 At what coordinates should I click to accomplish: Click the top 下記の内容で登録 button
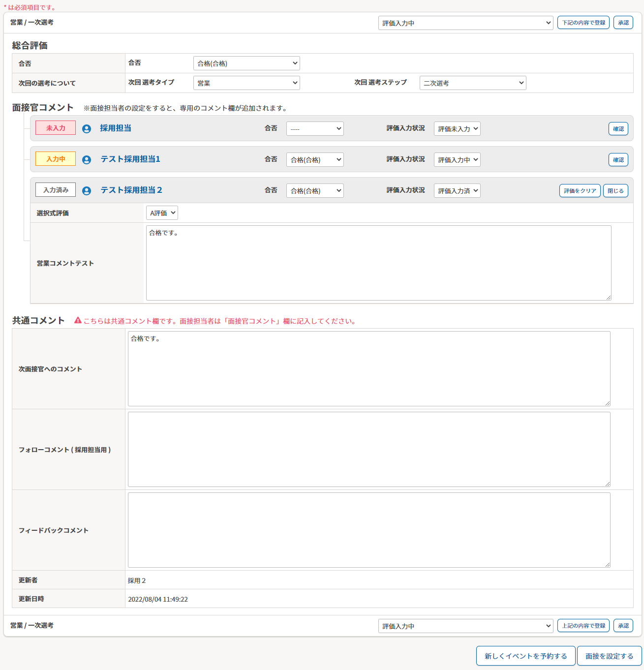coord(583,23)
